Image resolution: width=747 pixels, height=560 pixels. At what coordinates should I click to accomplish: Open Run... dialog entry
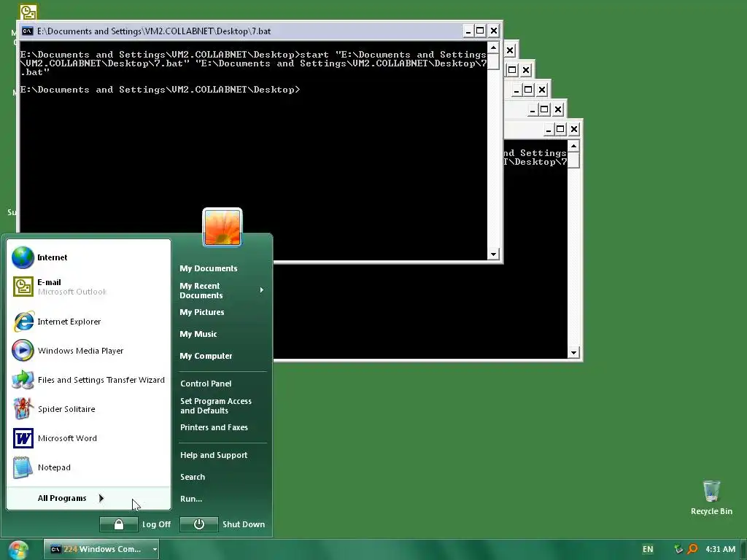click(x=191, y=499)
